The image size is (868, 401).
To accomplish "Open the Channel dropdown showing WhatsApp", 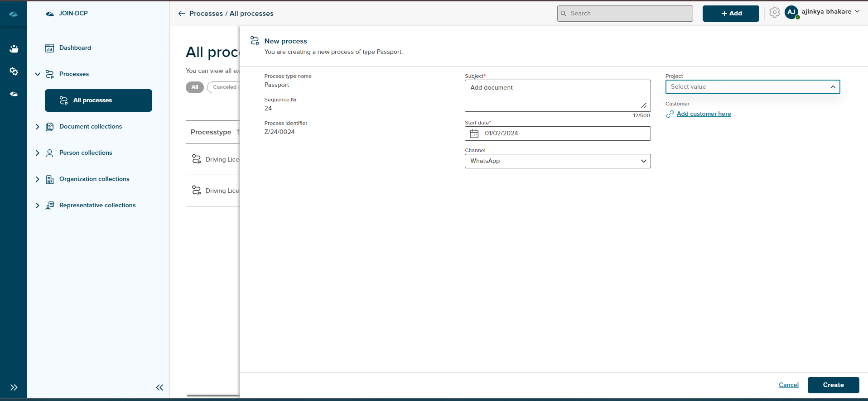I will tap(557, 161).
